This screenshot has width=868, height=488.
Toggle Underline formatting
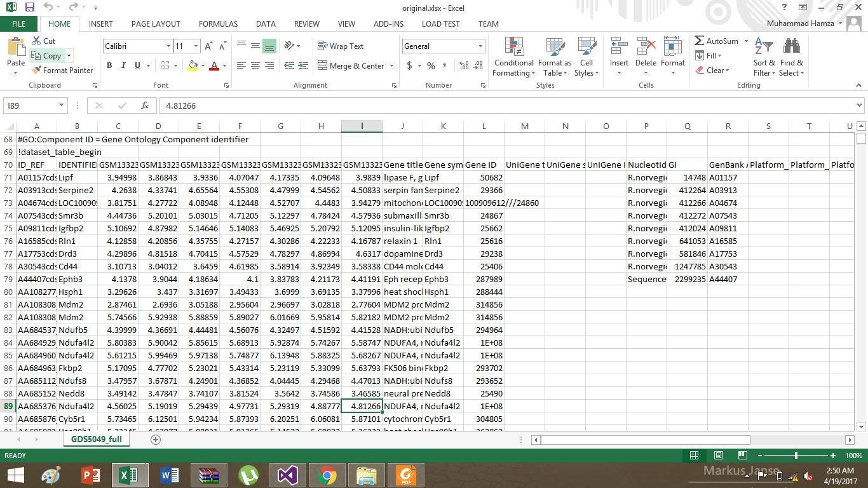(137, 65)
